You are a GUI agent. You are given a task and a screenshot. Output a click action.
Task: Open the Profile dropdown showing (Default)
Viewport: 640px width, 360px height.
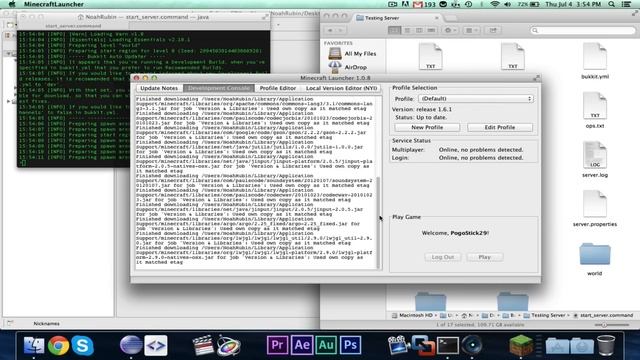click(476, 99)
